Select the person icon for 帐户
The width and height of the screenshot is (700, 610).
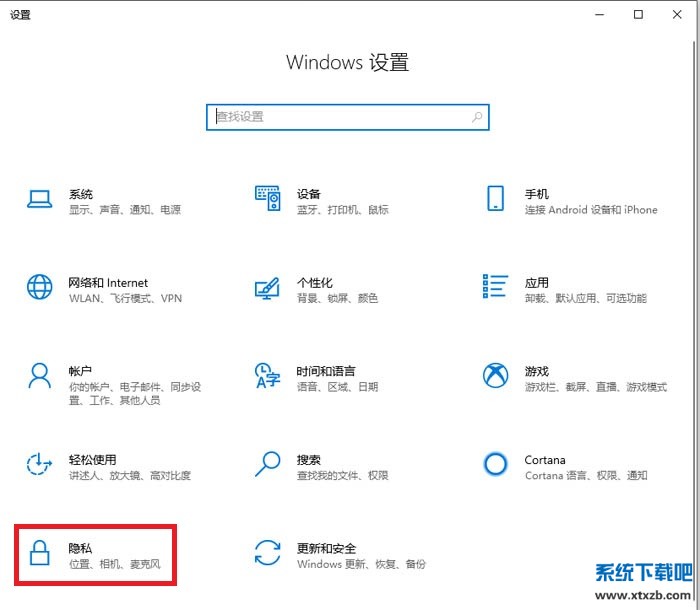pos(39,376)
